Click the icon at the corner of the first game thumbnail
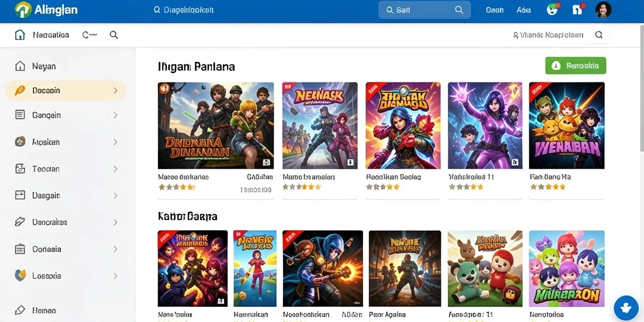644x322 pixels. click(266, 162)
